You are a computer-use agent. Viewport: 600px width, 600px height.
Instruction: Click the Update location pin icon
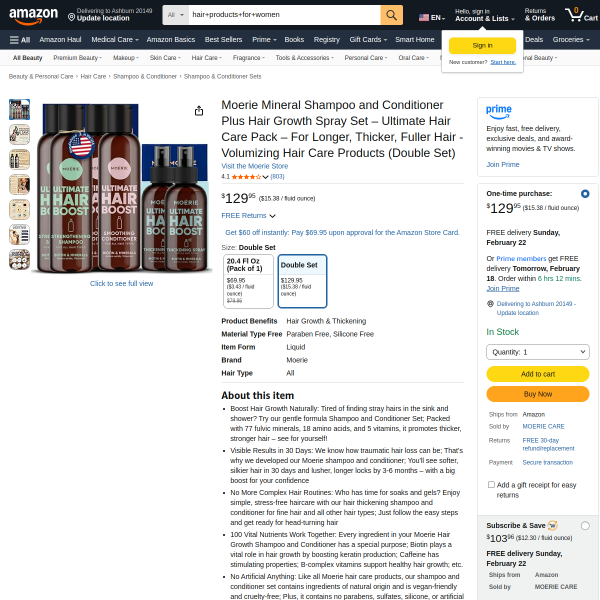[71, 17]
